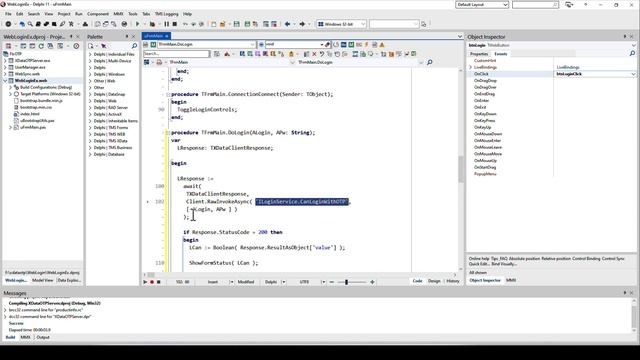This screenshot has width=640, height=360.
Task: Click the zoom-in plus button in editor status bar
Action: (372, 282)
